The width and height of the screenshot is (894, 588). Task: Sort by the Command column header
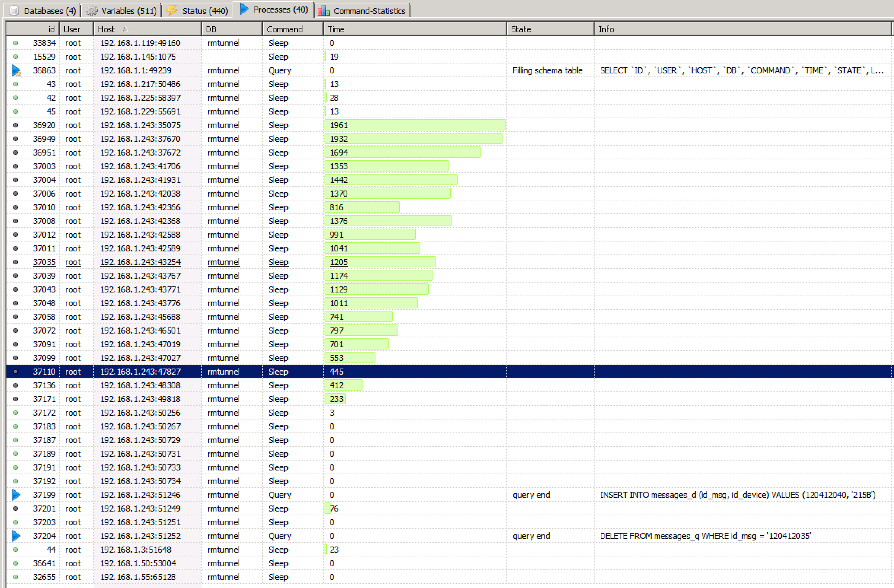(x=285, y=29)
